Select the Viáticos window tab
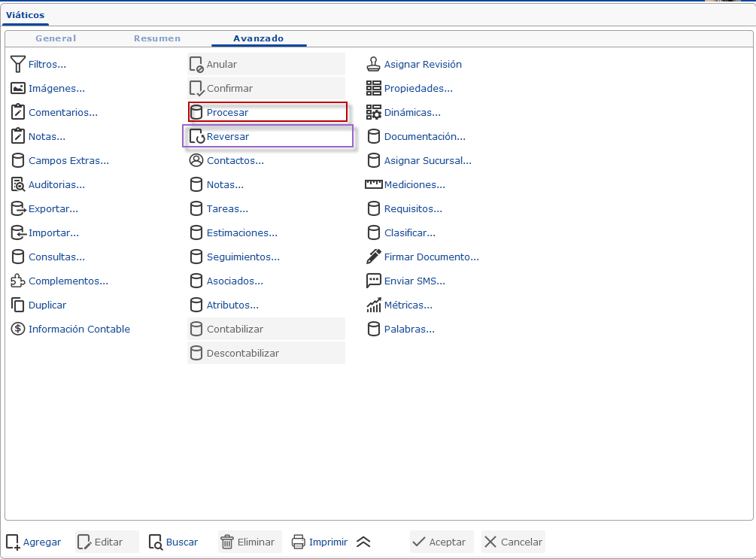The height and width of the screenshot is (559, 756). pos(26,15)
